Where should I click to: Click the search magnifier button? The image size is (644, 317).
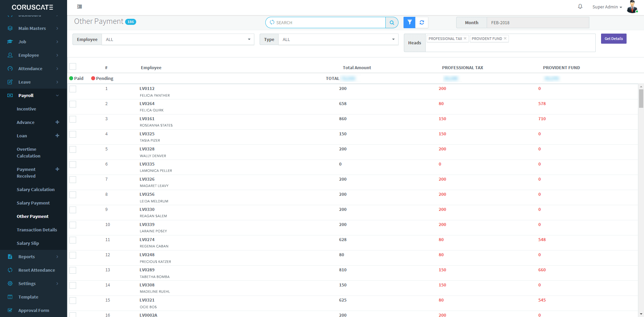(392, 22)
